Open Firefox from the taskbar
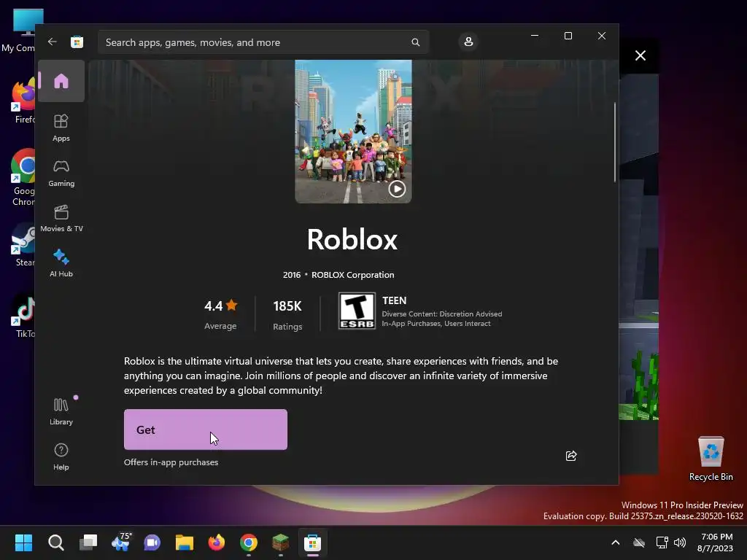The image size is (747, 560). pyautogui.click(x=216, y=542)
